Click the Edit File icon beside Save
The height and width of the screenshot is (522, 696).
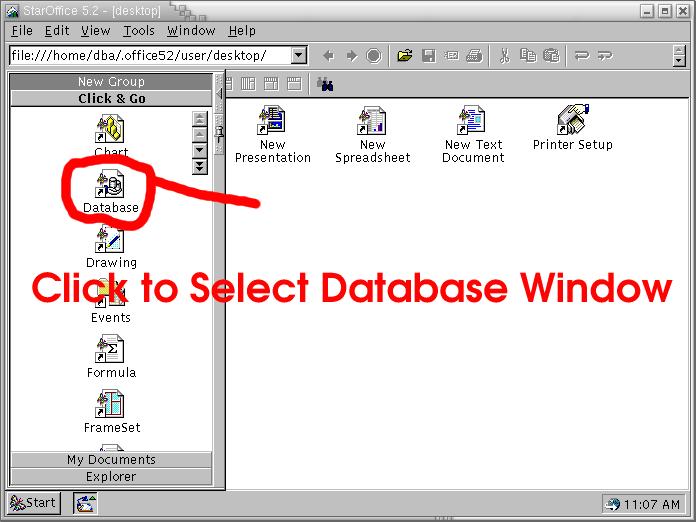[452, 56]
